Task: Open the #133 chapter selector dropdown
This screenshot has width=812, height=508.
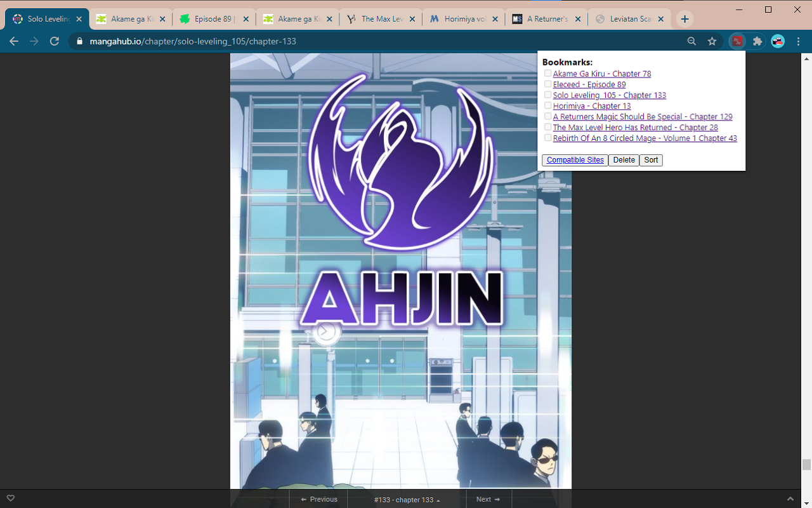Action: 407,500
